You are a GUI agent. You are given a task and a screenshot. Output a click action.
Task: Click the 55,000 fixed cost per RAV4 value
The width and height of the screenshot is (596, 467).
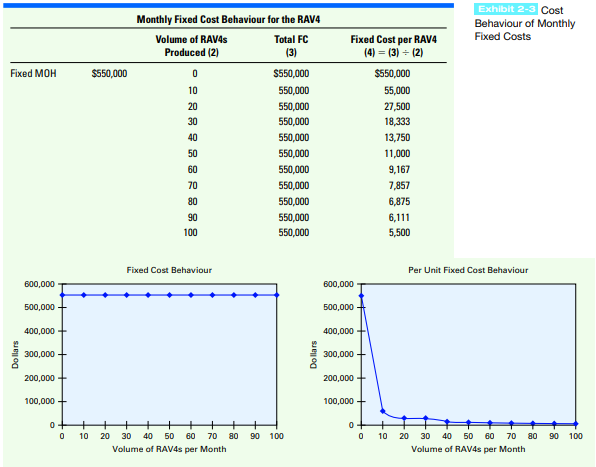[397, 90]
